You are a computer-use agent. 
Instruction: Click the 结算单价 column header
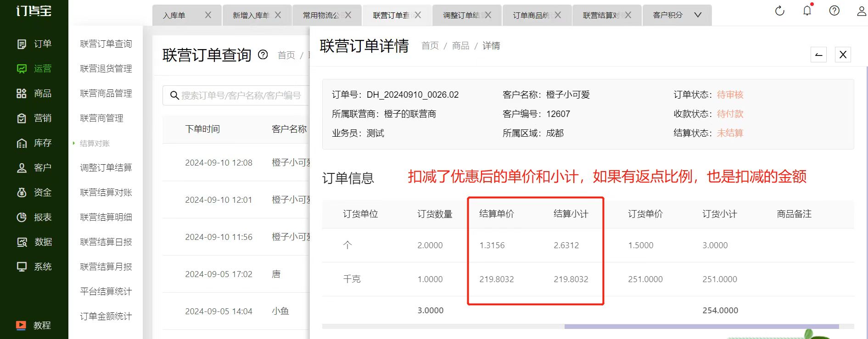(497, 214)
